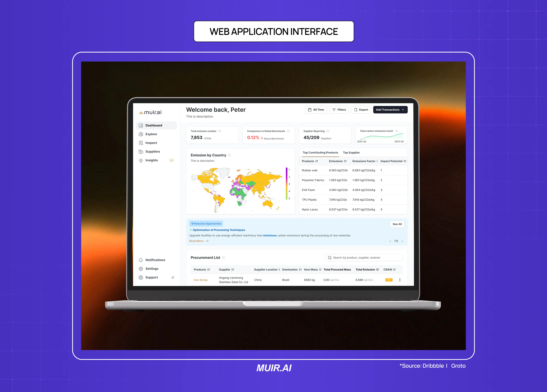This screenshot has height=392, width=547.
Task: Click the Insights badge showing 10
Action: (171, 160)
